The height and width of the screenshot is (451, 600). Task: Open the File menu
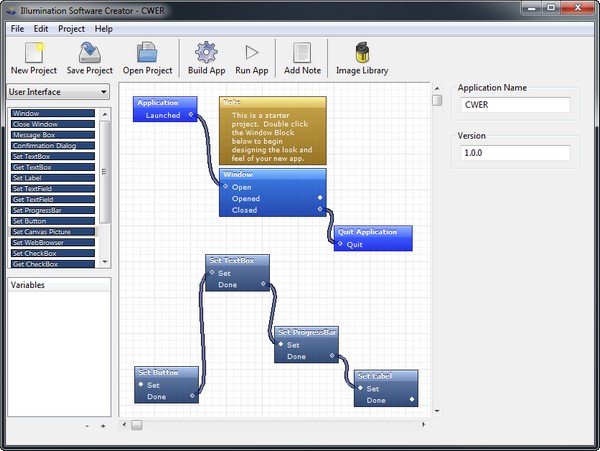click(x=17, y=29)
